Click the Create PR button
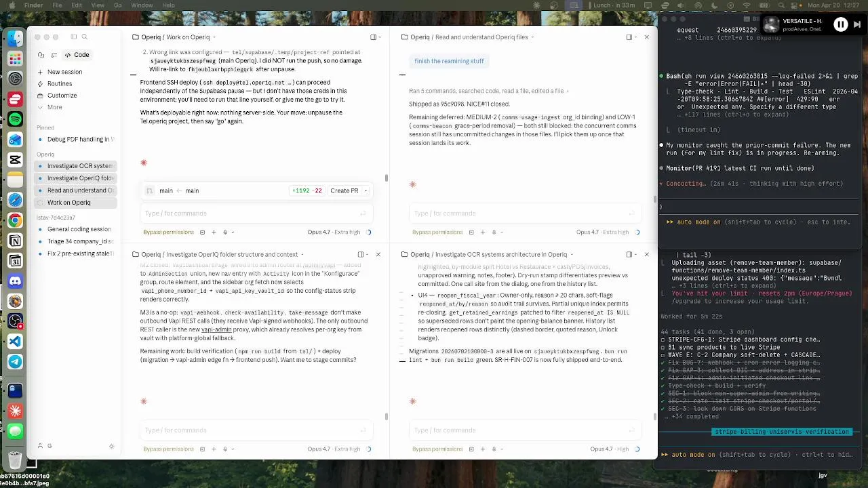Image resolution: width=868 pixels, height=488 pixels. click(x=344, y=191)
